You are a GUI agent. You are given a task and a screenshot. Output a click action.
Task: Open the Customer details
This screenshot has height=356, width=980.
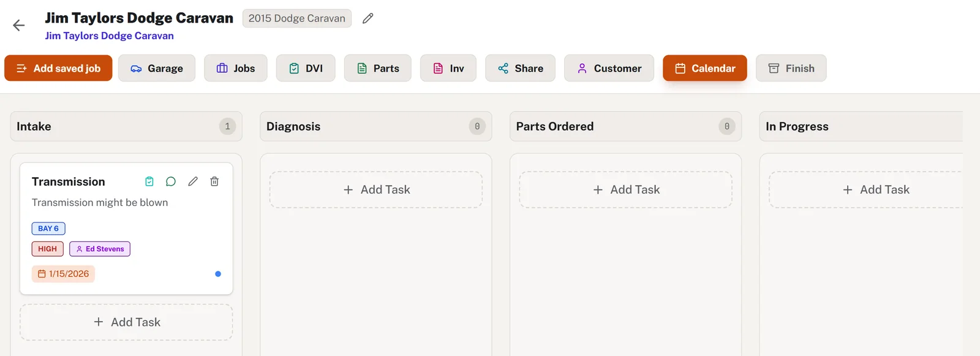tap(609, 68)
